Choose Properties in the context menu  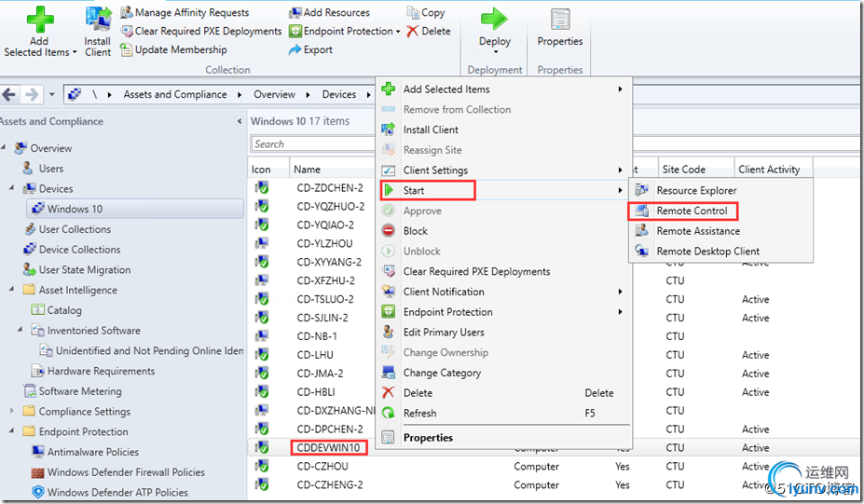pyautogui.click(x=503, y=438)
